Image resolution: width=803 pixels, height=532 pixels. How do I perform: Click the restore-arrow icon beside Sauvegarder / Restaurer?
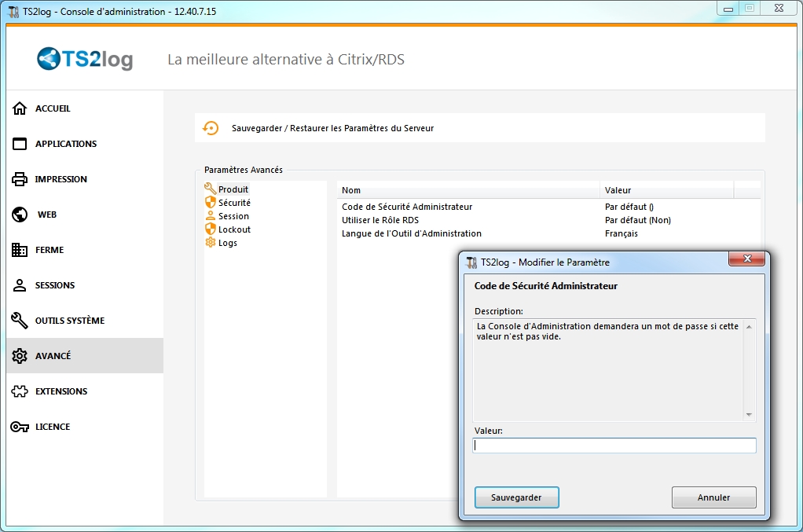click(x=211, y=128)
